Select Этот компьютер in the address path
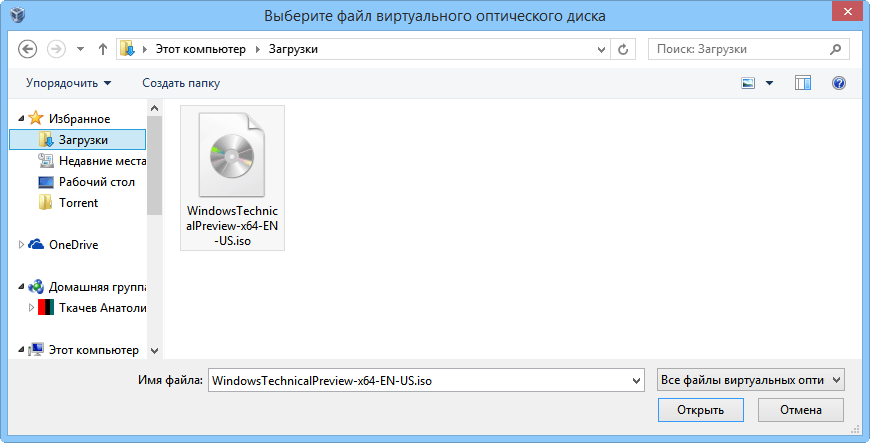Screen dimensions: 870x443 200,49
